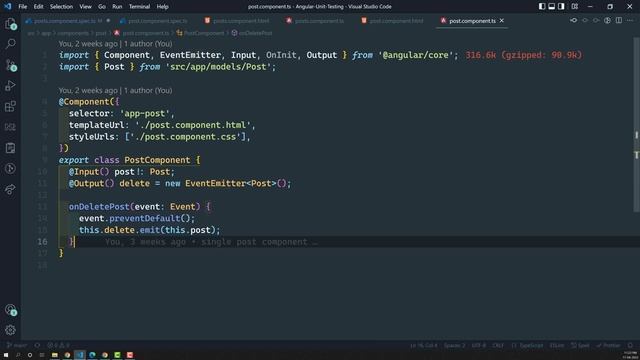Screen dimensions: 640x360
Task: Open the Run and Debug view
Action: click(11, 86)
